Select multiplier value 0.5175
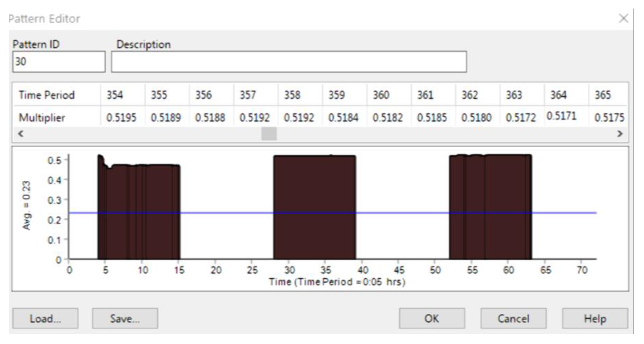644x344 pixels. pos(609,117)
